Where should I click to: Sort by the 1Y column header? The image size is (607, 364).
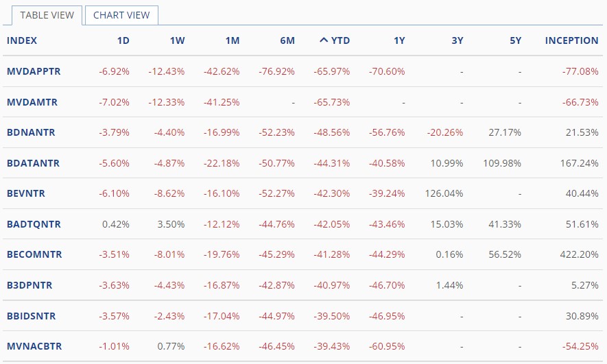pos(398,40)
